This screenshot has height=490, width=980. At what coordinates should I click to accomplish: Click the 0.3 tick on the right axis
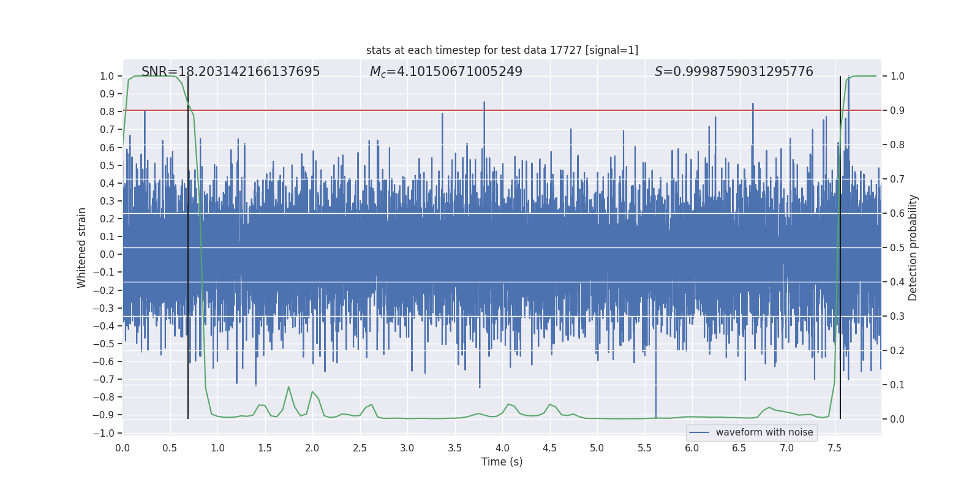[897, 316]
